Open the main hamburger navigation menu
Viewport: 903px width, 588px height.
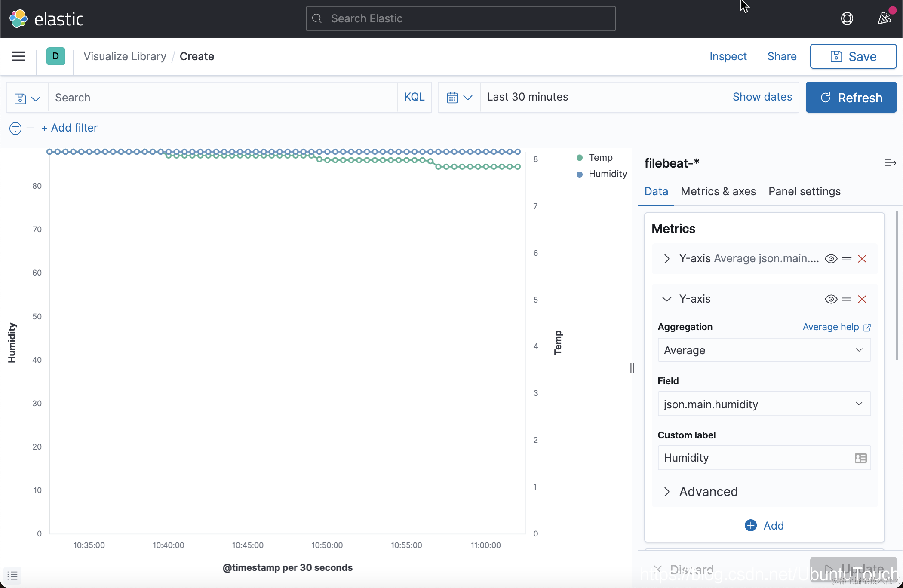click(18, 56)
